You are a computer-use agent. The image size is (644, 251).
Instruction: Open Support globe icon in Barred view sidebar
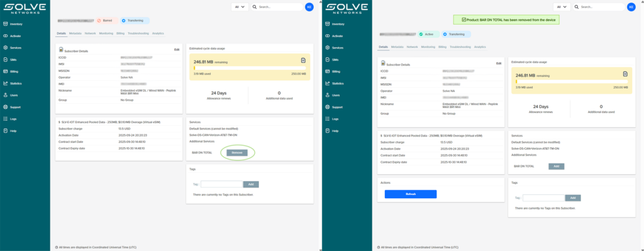click(x=5, y=107)
